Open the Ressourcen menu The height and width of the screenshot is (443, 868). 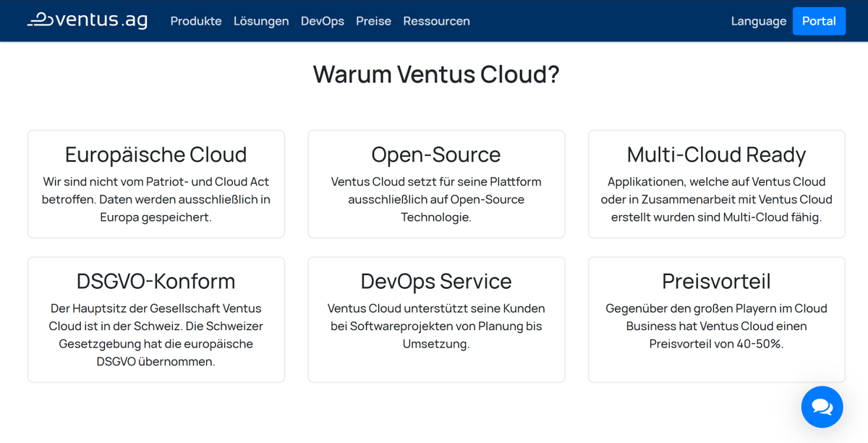[436, 21]
